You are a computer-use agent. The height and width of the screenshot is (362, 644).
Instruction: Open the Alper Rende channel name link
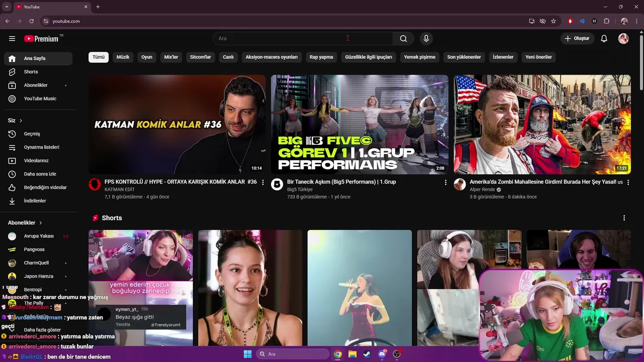(482, 190)
